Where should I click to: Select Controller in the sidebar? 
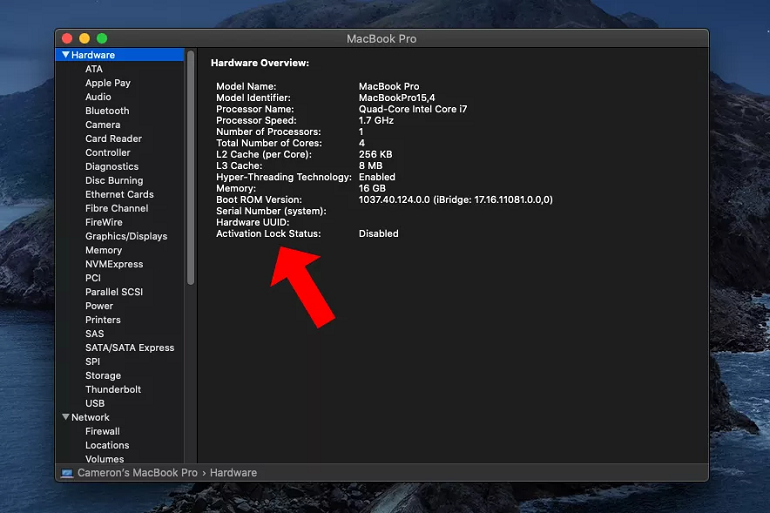coord(108,152)
